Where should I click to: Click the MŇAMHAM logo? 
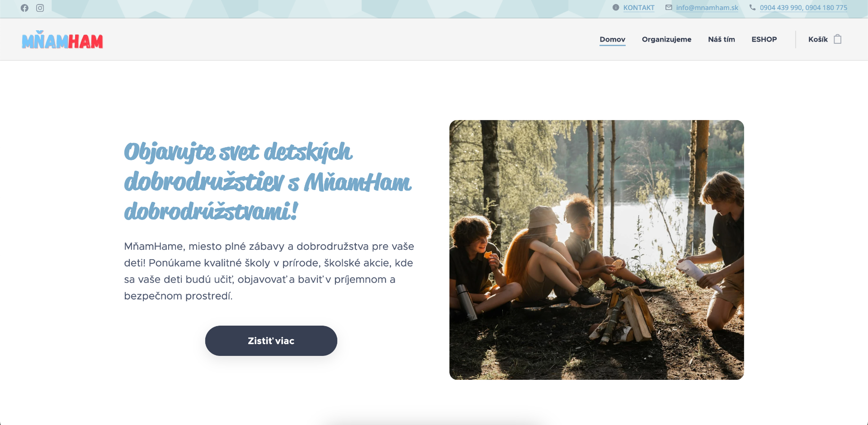pyautogui.click(x=62, y=40)
